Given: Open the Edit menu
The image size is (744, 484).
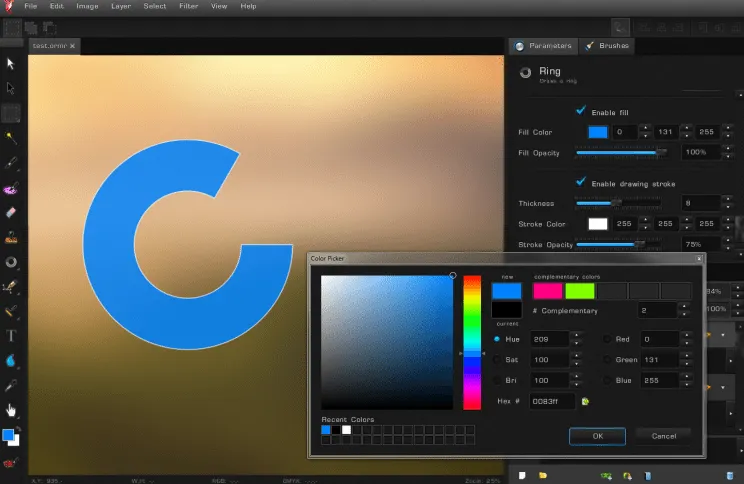Looking at the screenshot, I should pyautogui.click(x=56, y=6).
